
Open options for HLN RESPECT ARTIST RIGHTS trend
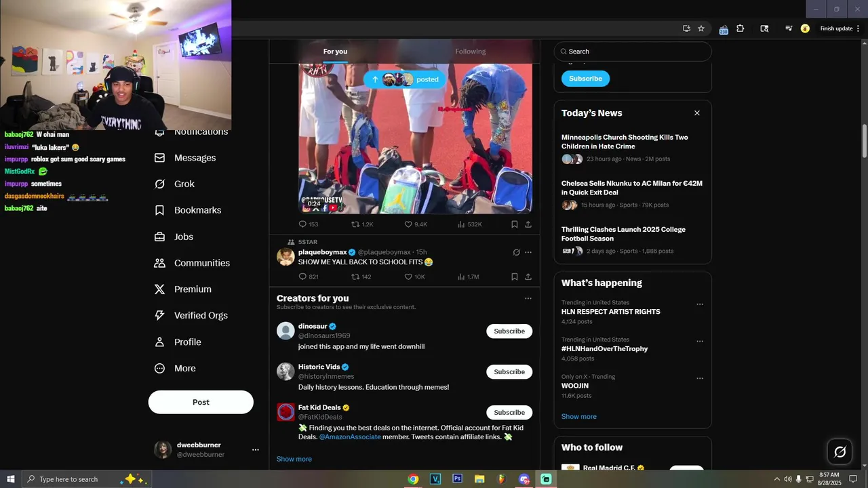(x=700, y=304)
